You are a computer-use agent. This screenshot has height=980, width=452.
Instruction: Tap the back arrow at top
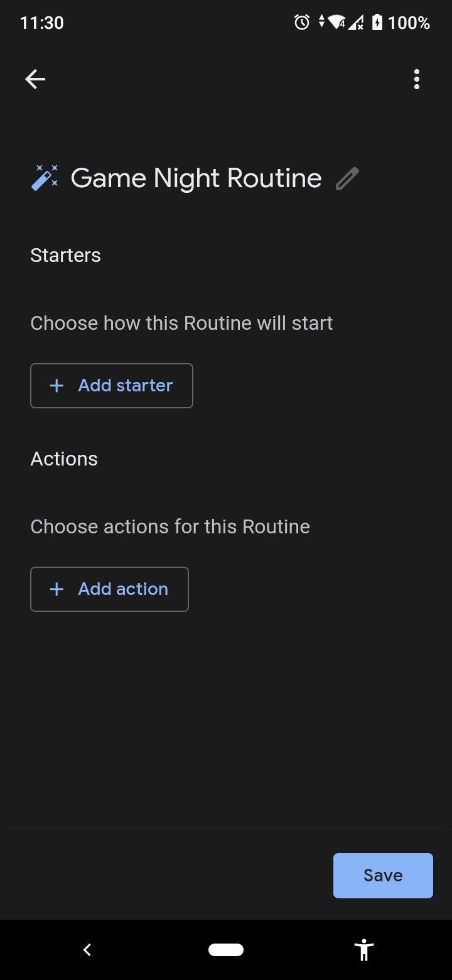35,79
